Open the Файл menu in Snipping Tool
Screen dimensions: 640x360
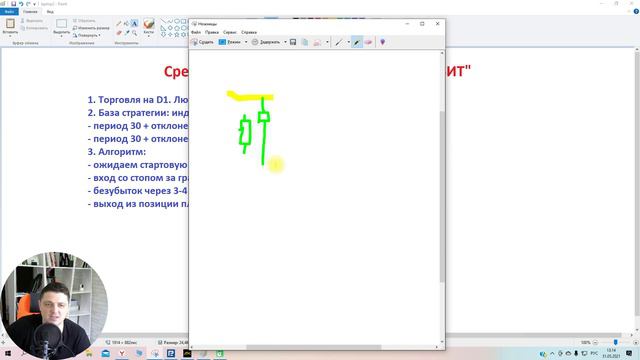196,32
